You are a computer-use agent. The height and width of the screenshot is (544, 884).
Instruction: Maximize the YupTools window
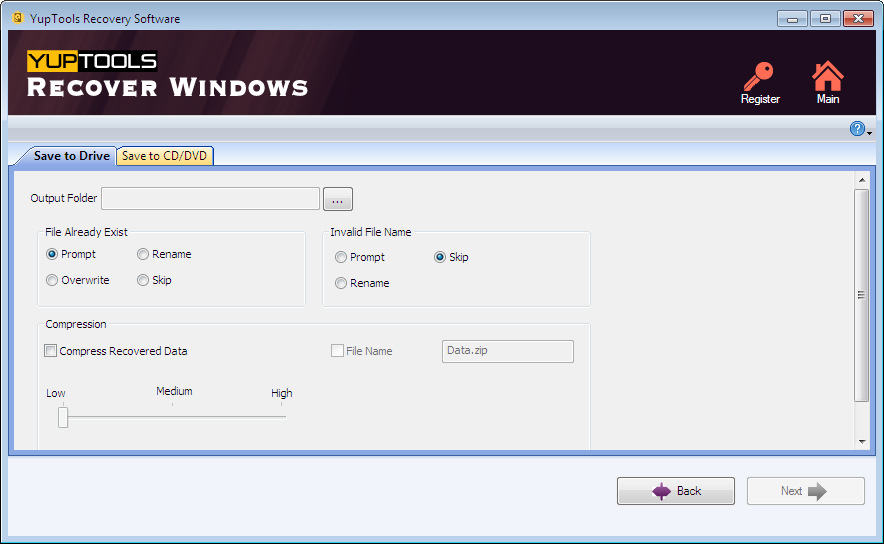pos(825,19)
